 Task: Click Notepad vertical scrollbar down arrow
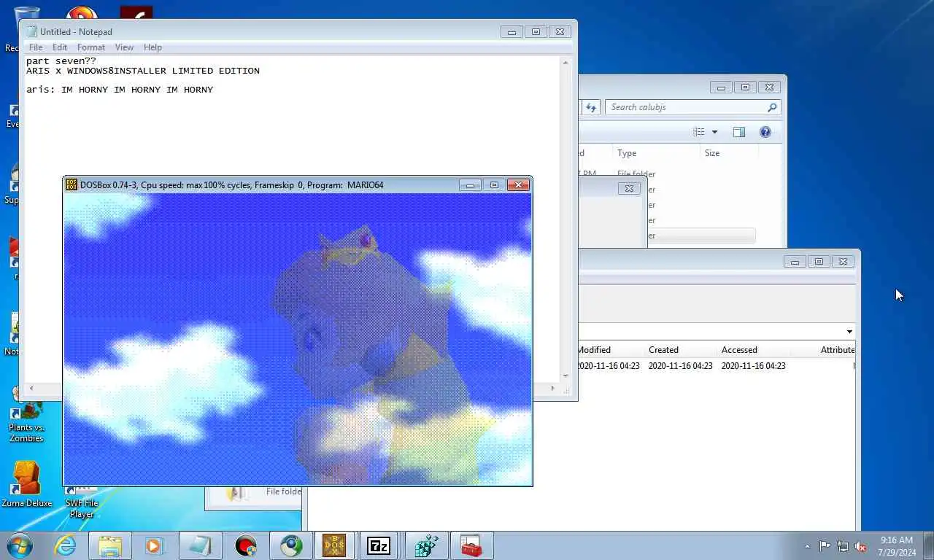click(x=566, y=376)
